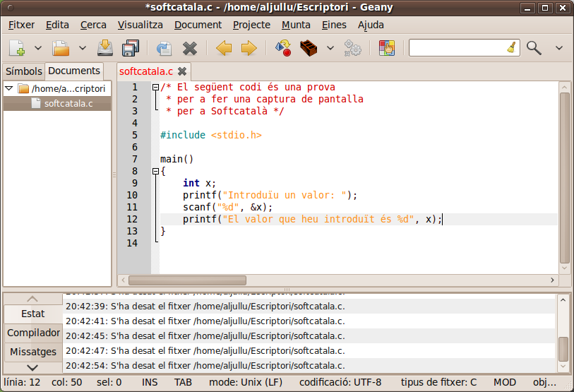
Task: Click the Revert file toolbar icon
Action: 164,48
